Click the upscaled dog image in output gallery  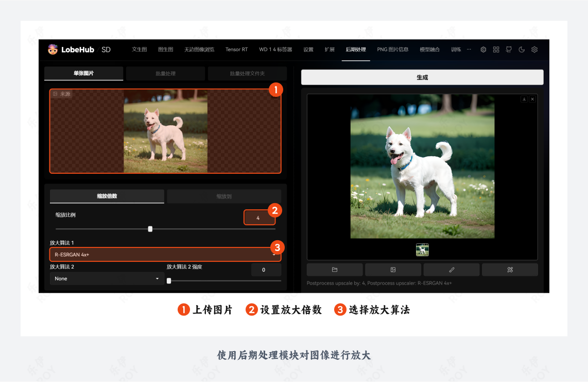(x=422, y=167)
